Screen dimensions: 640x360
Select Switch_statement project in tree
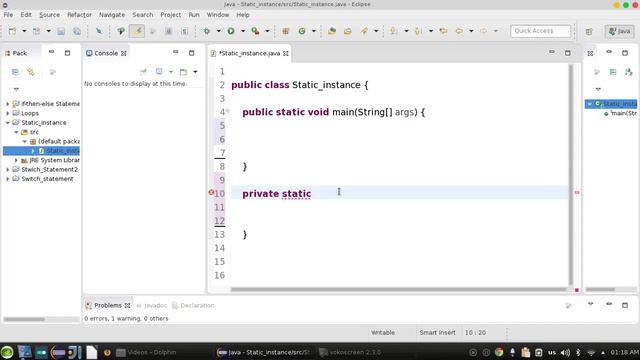47,179
